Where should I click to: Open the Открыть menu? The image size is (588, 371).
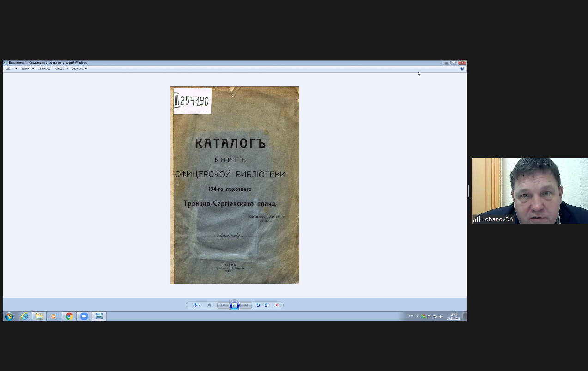click(79, 69)
